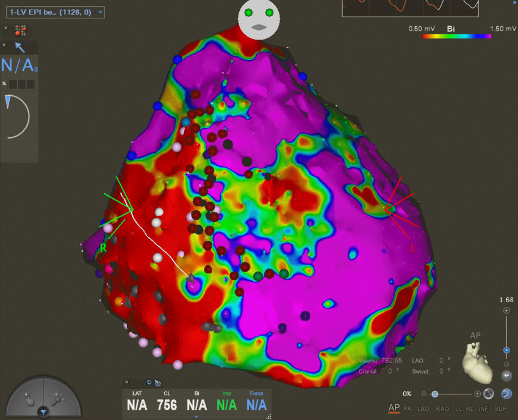Click the Imp N/A impedance reading
Screen dimensions: 518x420
coord(226,405)
